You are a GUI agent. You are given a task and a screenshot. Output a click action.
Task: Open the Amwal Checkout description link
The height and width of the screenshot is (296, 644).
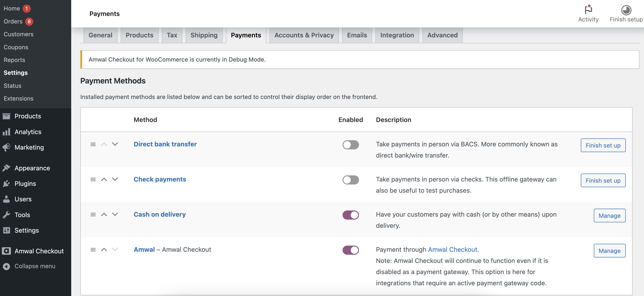[x=453, y=249]
